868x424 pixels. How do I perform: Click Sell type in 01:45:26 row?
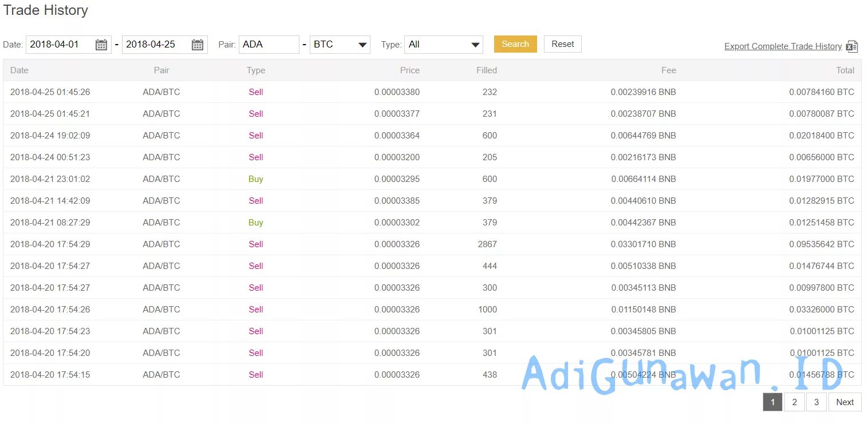coord(256,92)
